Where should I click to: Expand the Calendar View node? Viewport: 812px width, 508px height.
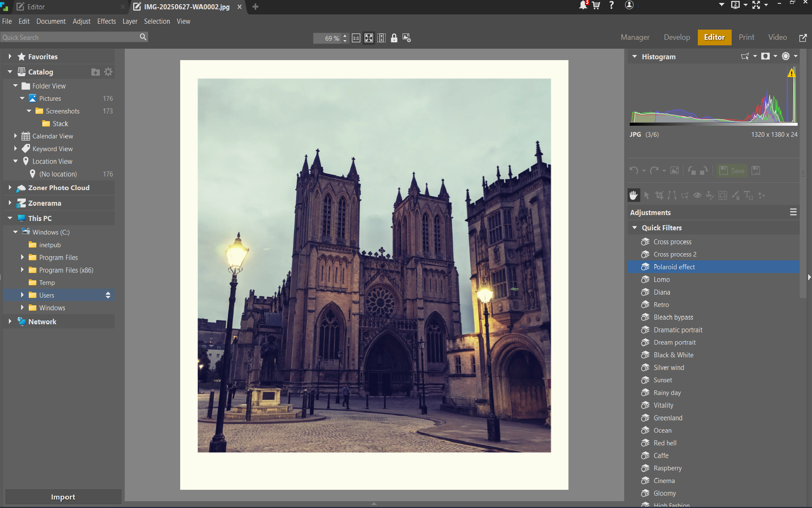(x=16, y=136)
